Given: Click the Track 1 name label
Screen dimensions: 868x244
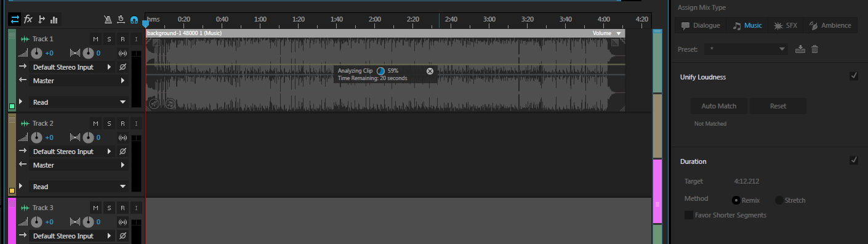Looking at the screenshot, I should [43, 39].
